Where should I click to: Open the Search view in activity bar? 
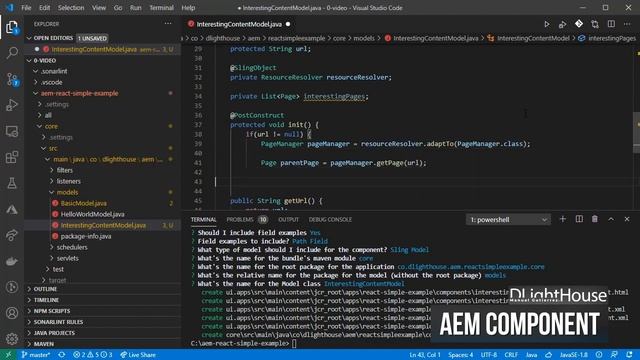(x=12, y=53)
